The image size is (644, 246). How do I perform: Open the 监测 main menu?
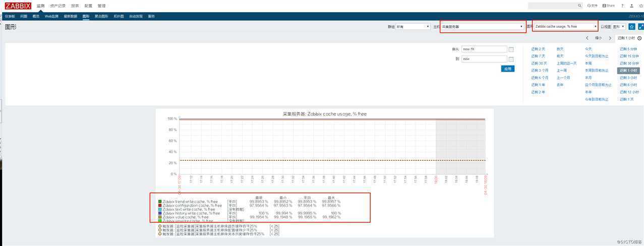point(40,6)
